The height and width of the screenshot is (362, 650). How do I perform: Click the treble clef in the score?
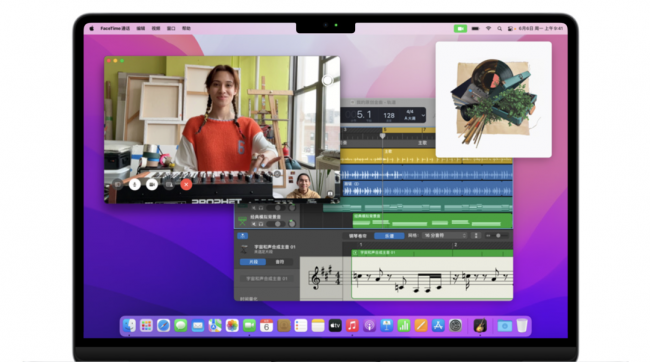click(x=316, y=277)
